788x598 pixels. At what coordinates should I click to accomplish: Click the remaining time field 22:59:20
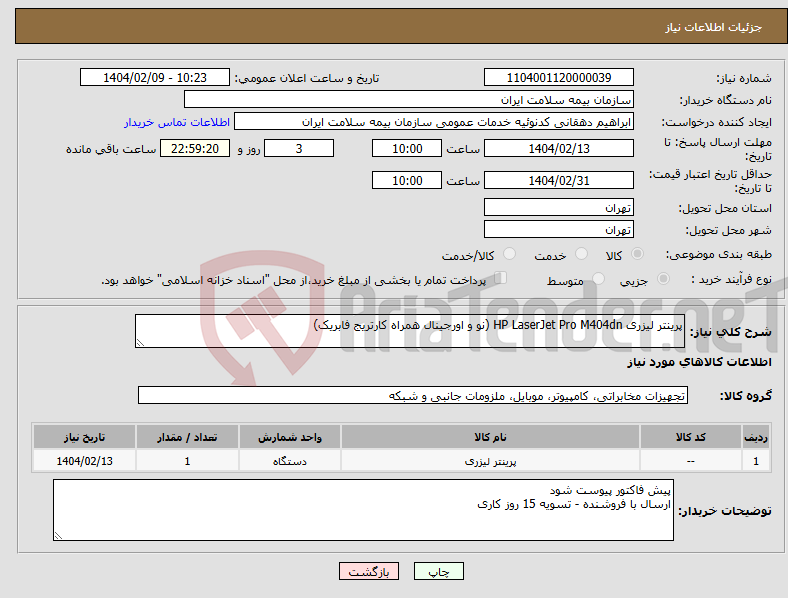(195, 148)
